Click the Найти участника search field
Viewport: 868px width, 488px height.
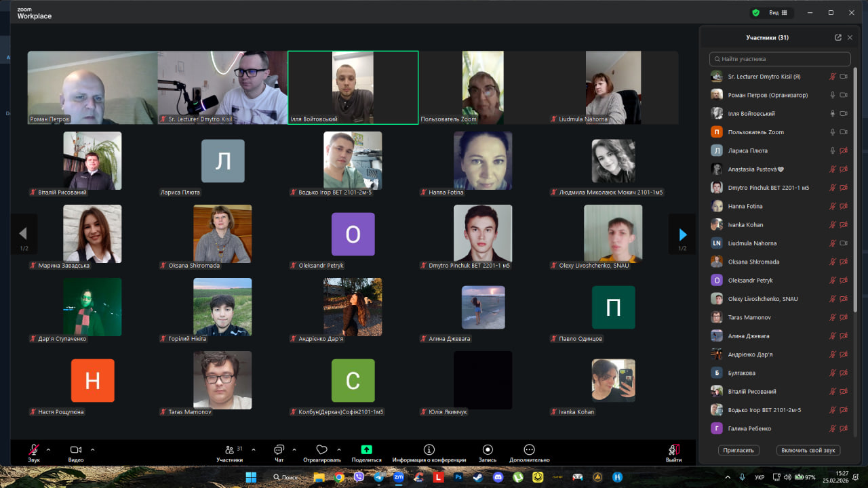tap(780, 59)
